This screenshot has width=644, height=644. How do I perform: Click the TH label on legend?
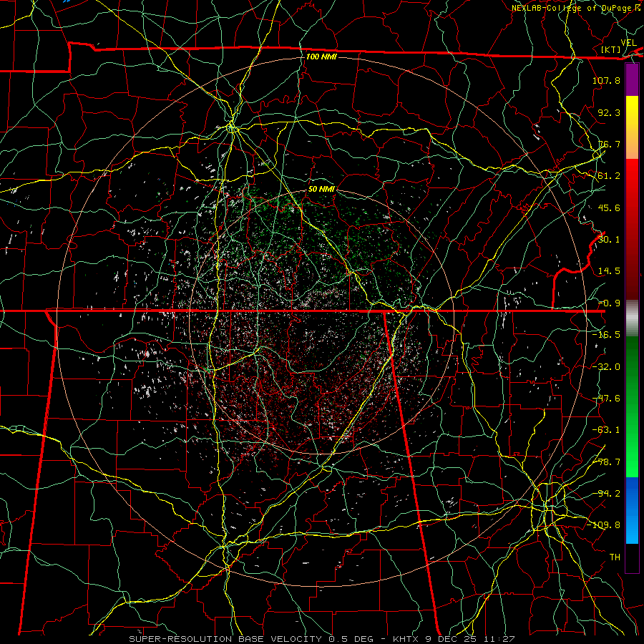coord(615,557)
